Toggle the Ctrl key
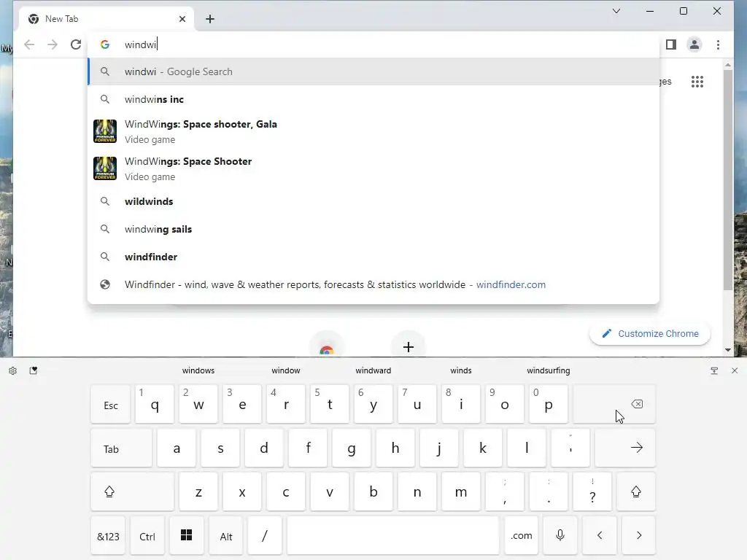Screen dimensions: 747x560 pyautogui.click(x=147, y=536)
